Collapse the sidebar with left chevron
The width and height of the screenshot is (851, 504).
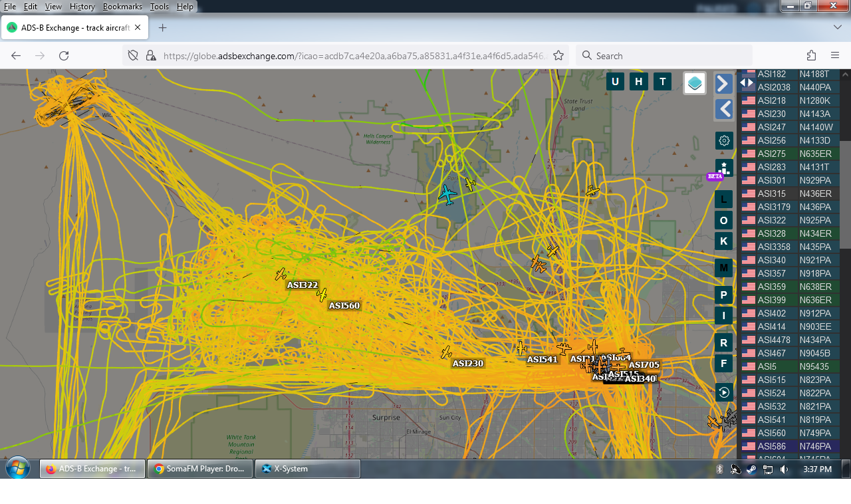pyautogui.click(x=724, y=109)
